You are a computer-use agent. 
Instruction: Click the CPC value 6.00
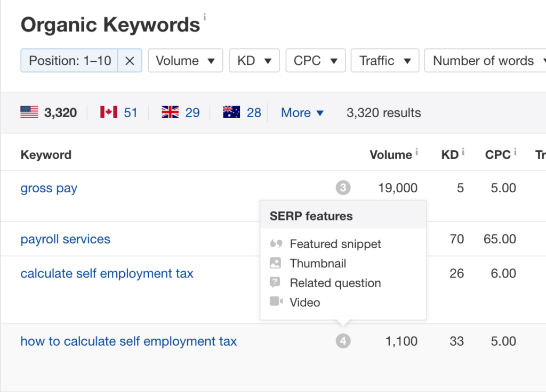503,274
